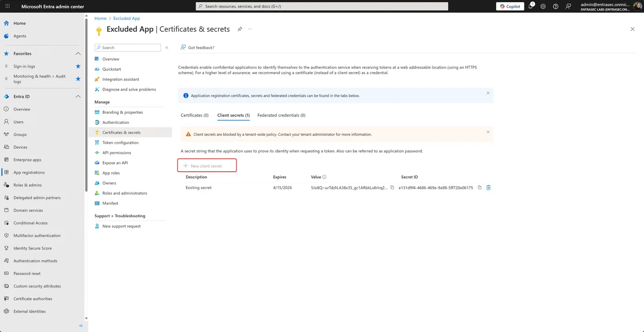Unfavorite Monitoring & health Audit logs star
Viewport: 644px width, 332px height.
pyautogui.click(x=78, y=79)
